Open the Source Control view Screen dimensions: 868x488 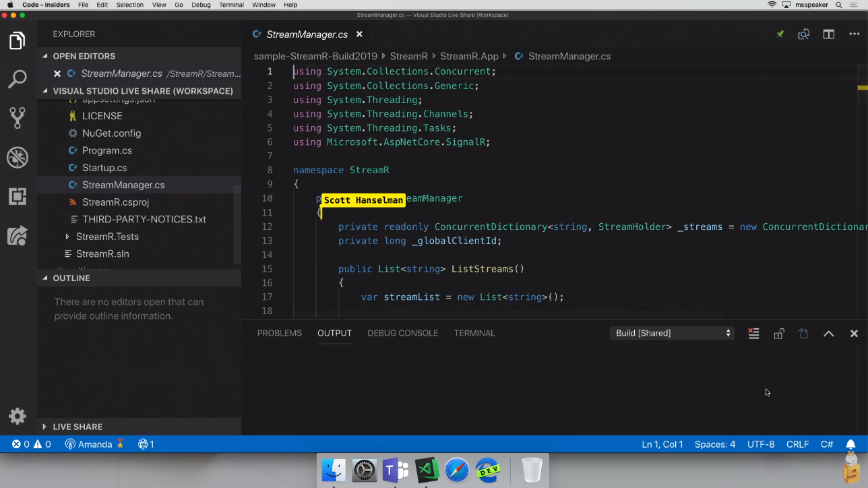pyautogui.click(x=18, y=118)
